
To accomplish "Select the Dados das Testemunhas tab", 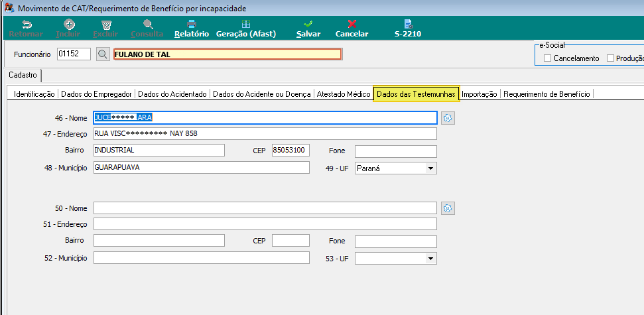I will (416, 94).
